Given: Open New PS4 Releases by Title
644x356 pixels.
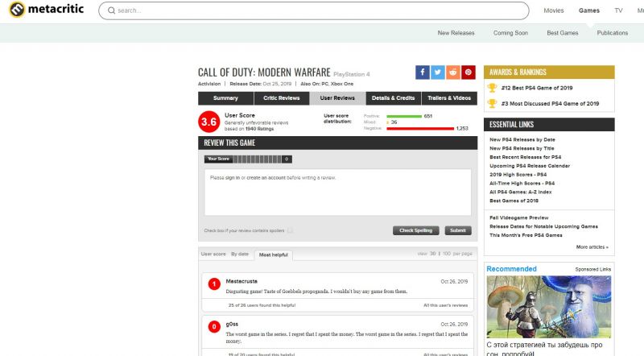Looking at the screenshot, I should (522, 148).
